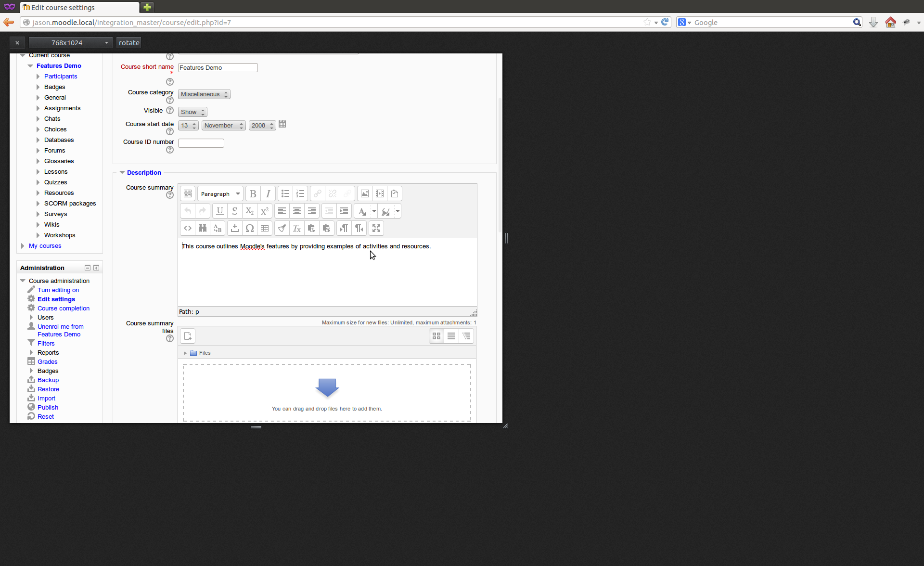This screenshot has width=924, height=566.
Task: Click the insert image icon
Action: click(365, 193)
